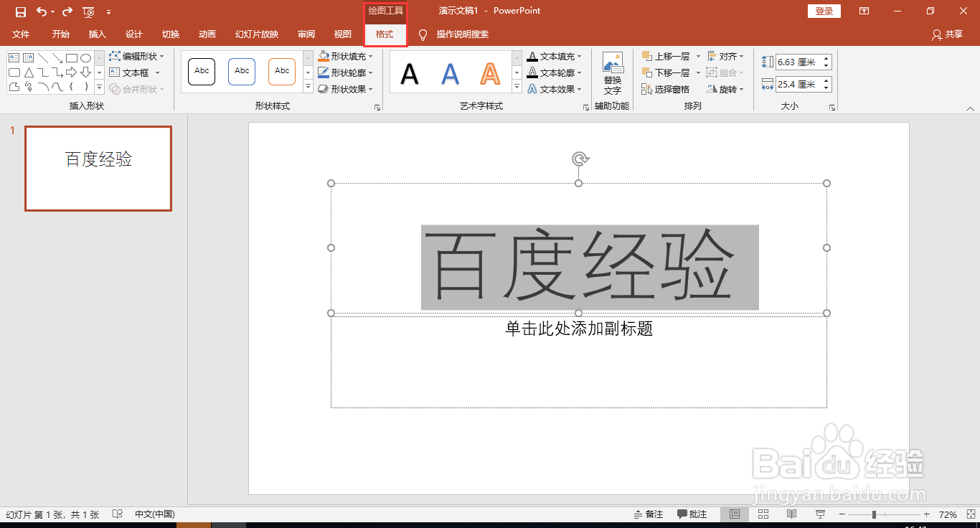Switch to the Animations (动画) tab
The height and width of the screenshot is (528, 980).
(x=207, y=34)
